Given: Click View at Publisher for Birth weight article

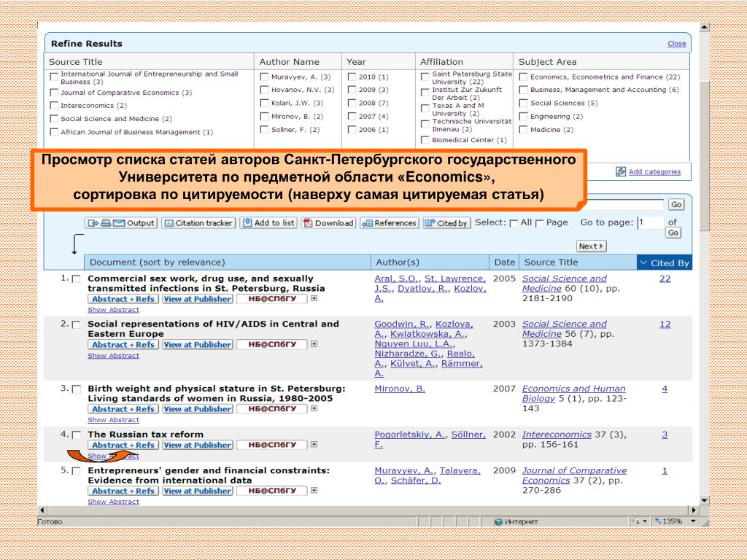Looking at the screenshot, I should coord(198,409).
